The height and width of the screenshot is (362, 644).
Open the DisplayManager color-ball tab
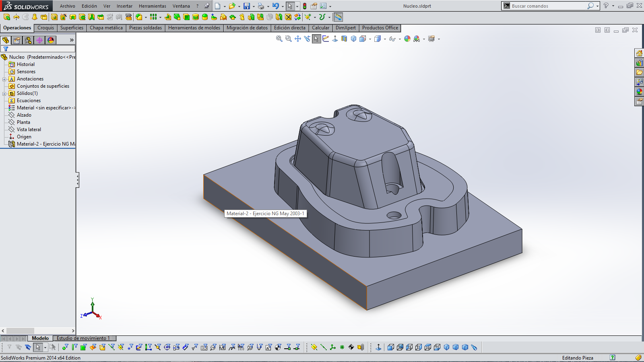[x=51, y=40]
